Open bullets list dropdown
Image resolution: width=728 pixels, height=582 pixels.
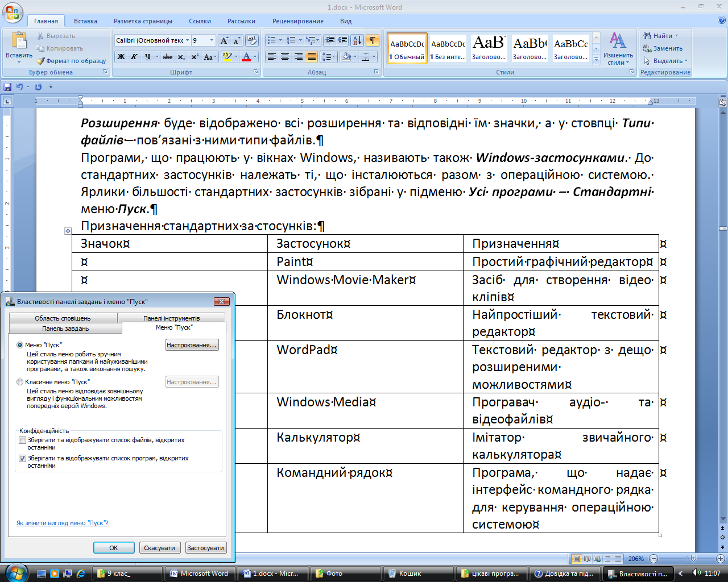tap(280, 40)
